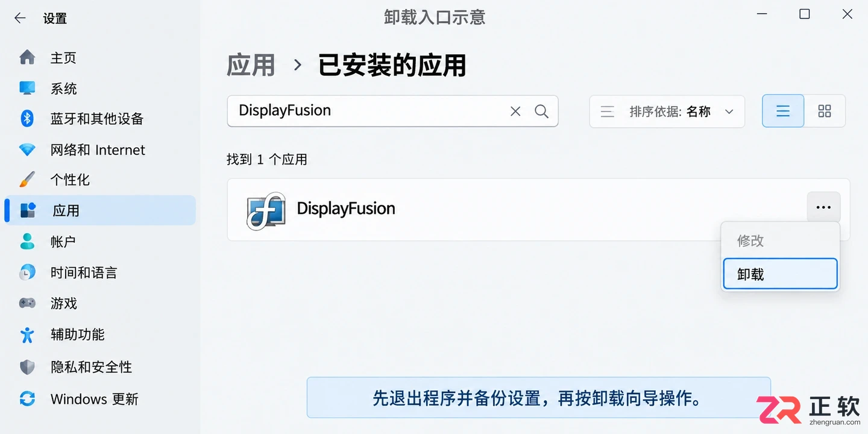The width and height of the screenshot is (868, 434).
Task: Clear the DisplayFusion search text with X
Action: [515, 111]
